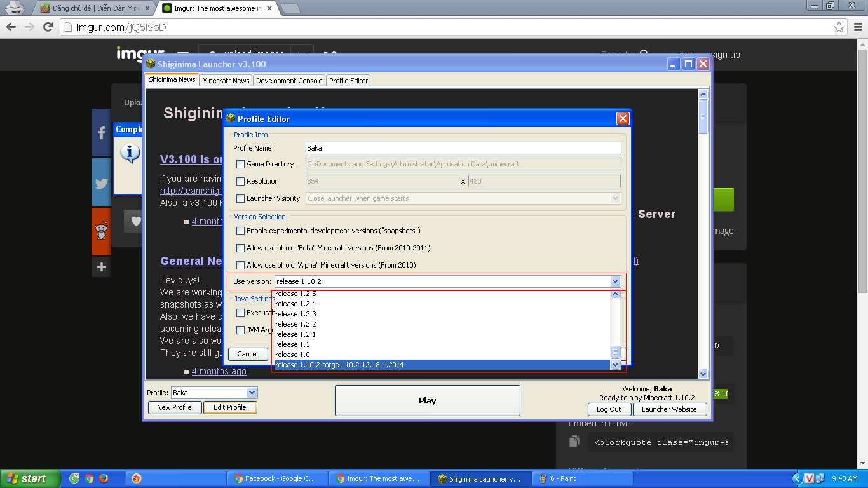Bookmark the page with the star icon
868x488 pixels.
(839, 27)
